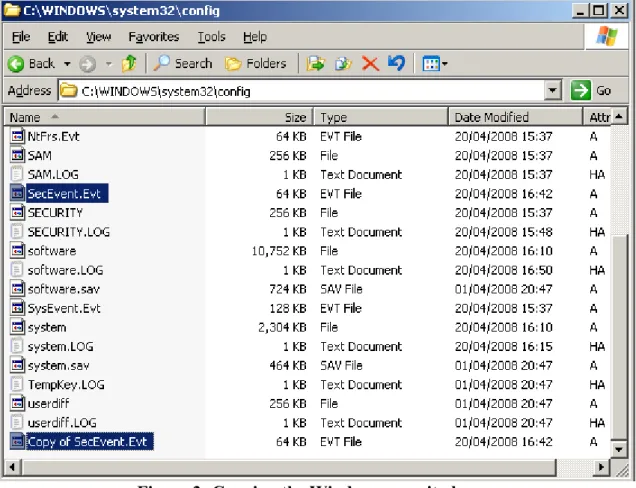
Task: Click the Windows flag logo
Action: pos(607,36)
